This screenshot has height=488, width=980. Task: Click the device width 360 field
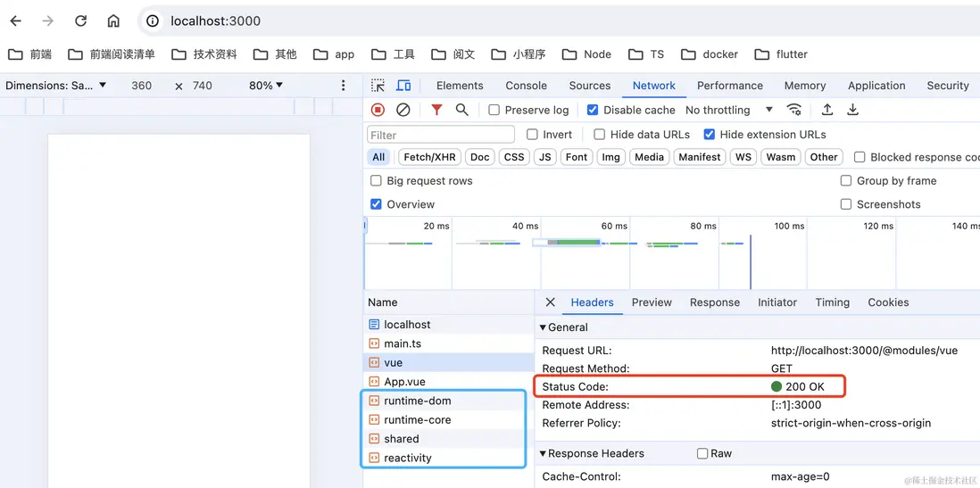(141, 86)
